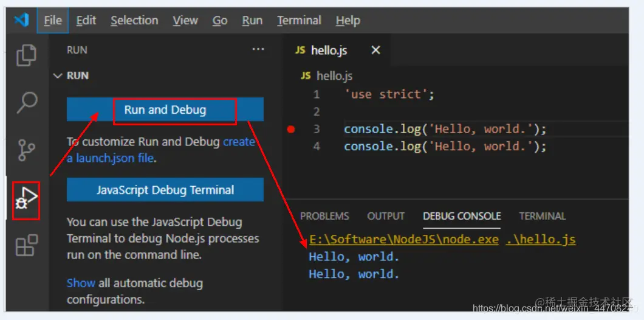Toggle the breakpoint on line 3
Image resolution: width=644 pixels, height=320 pixels.
[291, 129]
